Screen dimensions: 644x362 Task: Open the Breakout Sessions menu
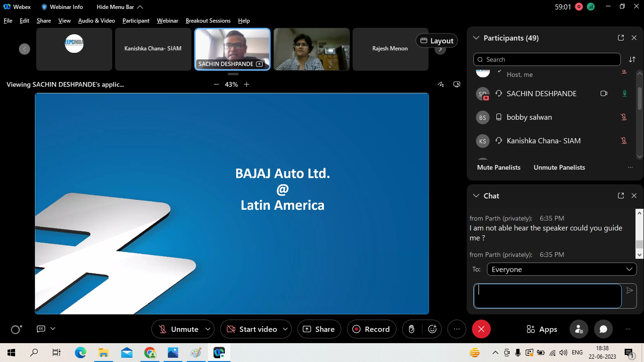tap(208, 21)
